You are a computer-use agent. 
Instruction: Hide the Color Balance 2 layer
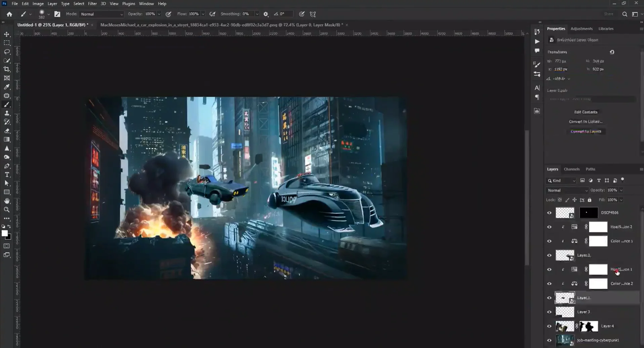coord(549,284)
